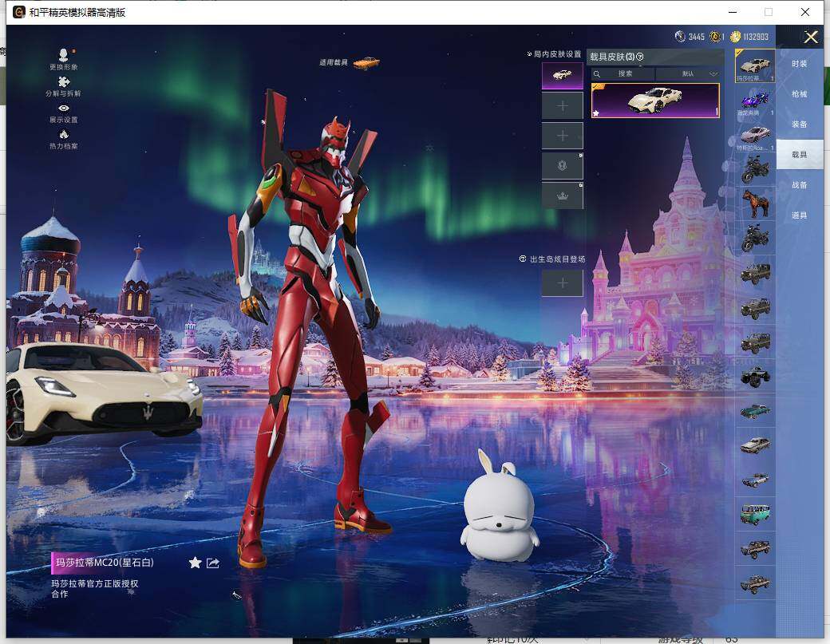Open 分解与拆解 puzzle piece icon

tap(64, 81)
